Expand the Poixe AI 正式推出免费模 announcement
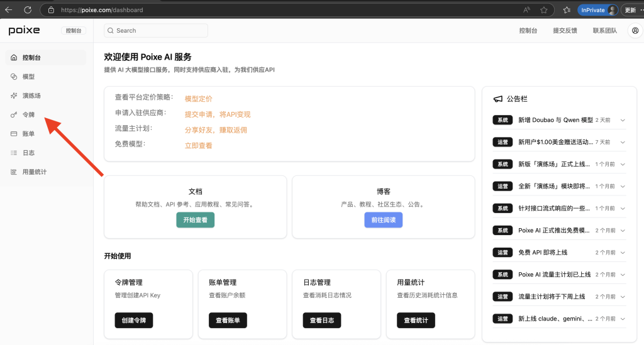The height and width of the screenshot is (345, 644). (x=623, y=231)
